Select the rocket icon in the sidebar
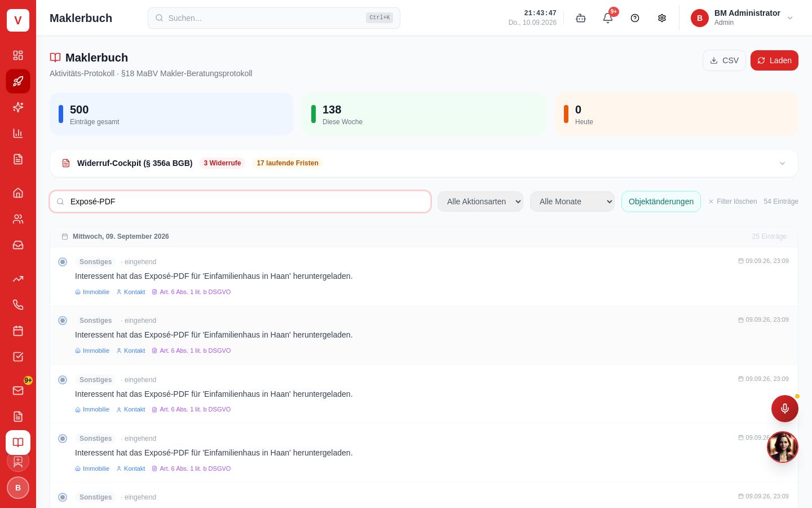This screenshot has height=508, width=812. click(x=18, y=81)
